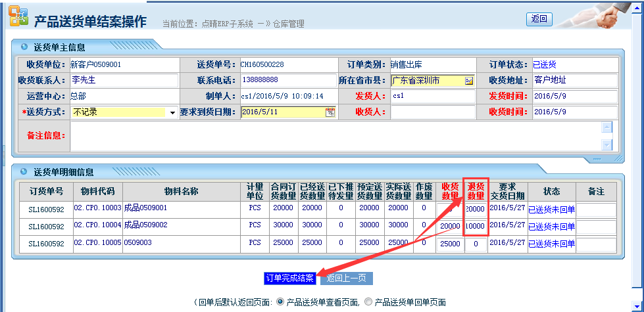Switch to 送货单主信息 tab header
The height and width of the screenshot is (312, 644).
coord(59,47)
